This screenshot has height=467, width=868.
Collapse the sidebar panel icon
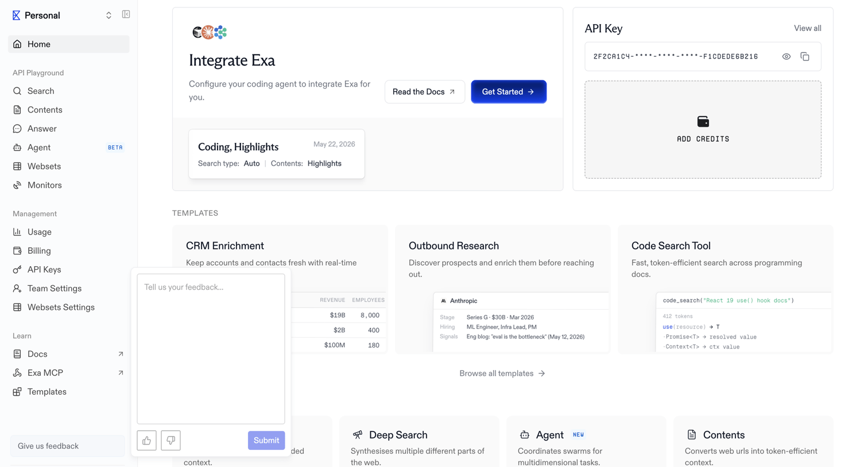tap(126, 14)
